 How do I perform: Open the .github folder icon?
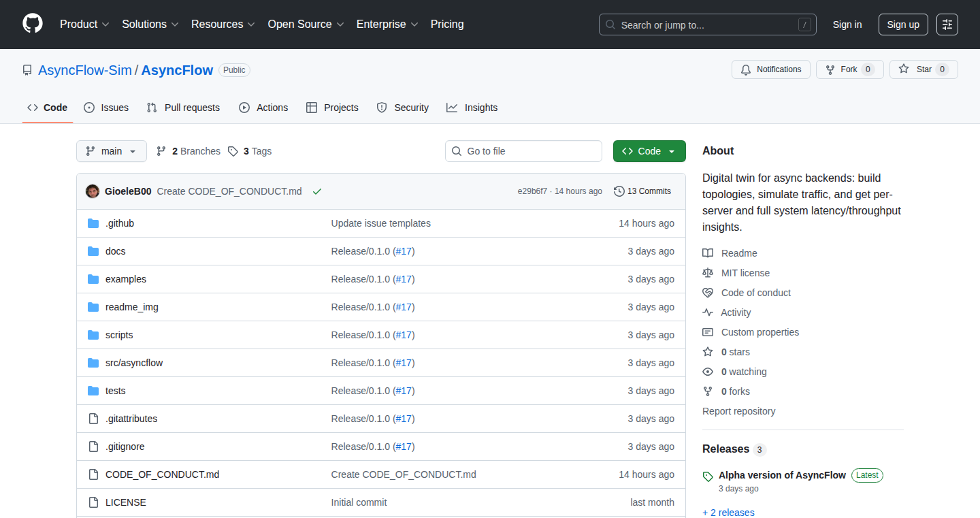click(93, 223)
